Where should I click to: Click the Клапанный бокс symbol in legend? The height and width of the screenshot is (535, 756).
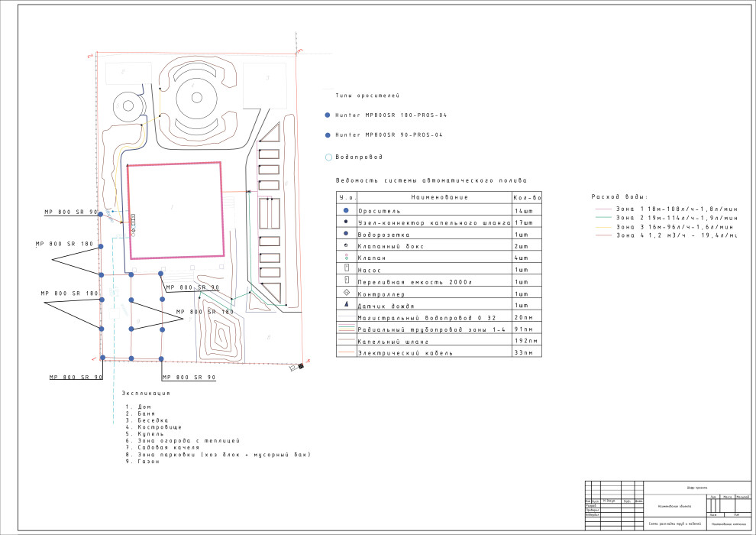pyautogui.click(x=346, y=246)
